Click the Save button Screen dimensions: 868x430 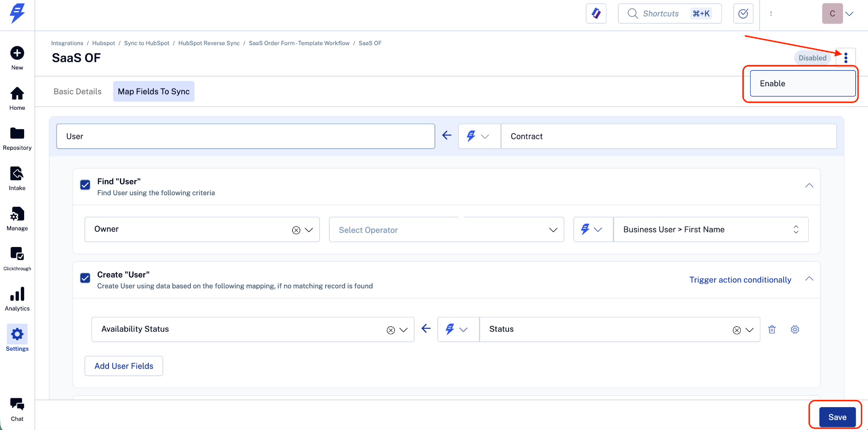tap(837, 417)
